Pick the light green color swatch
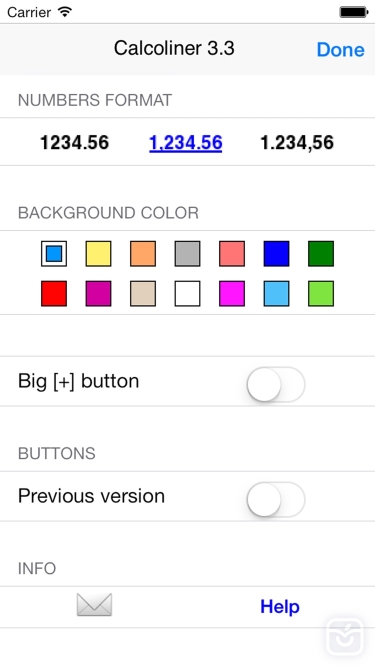The width and height of the screenshot is (375, 667). click(321, 294)
